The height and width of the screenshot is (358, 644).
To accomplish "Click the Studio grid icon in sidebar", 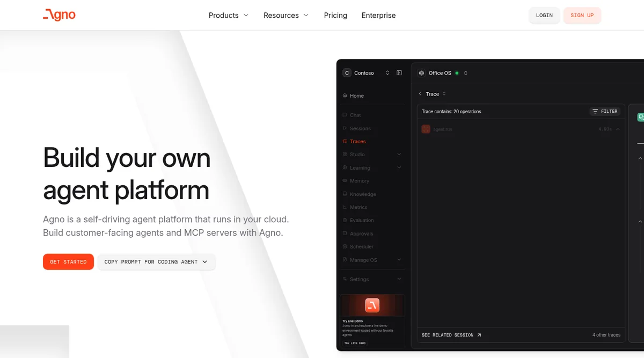I will 345,155.
